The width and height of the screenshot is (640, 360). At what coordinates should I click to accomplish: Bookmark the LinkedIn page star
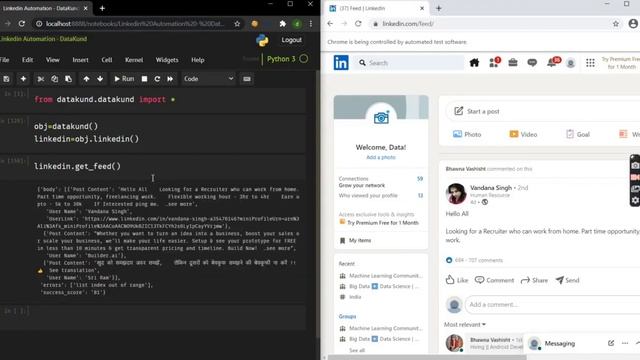coord(616,24)
